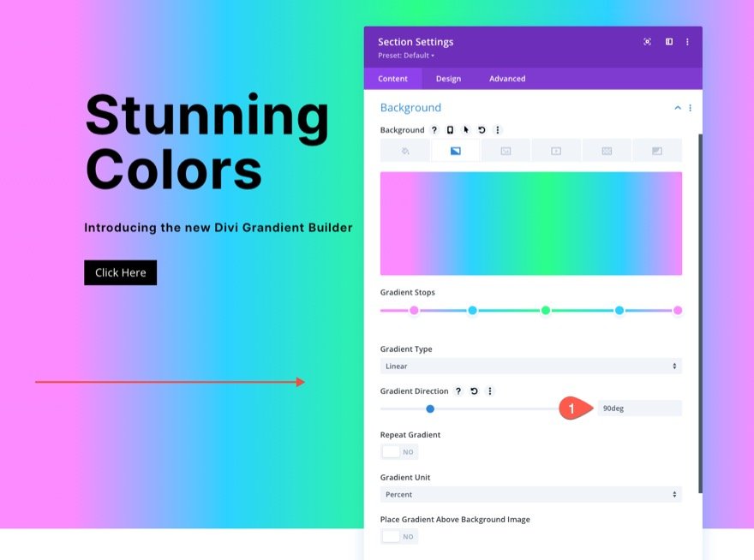Open the Preset: Default dropdown
754x560 pixels.
click(x=406, y=56)
